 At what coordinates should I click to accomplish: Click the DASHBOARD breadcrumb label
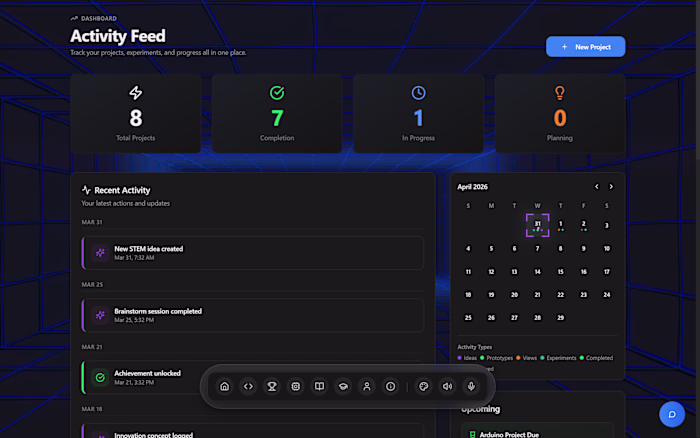click(x=99, y=18)
